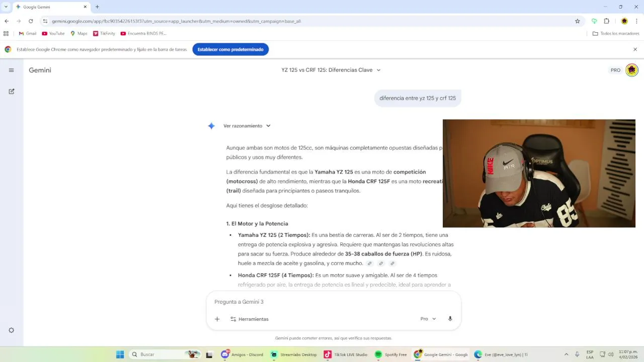Click the address bar URL
The height and width of the screenshot is (362, 644).
176,21
